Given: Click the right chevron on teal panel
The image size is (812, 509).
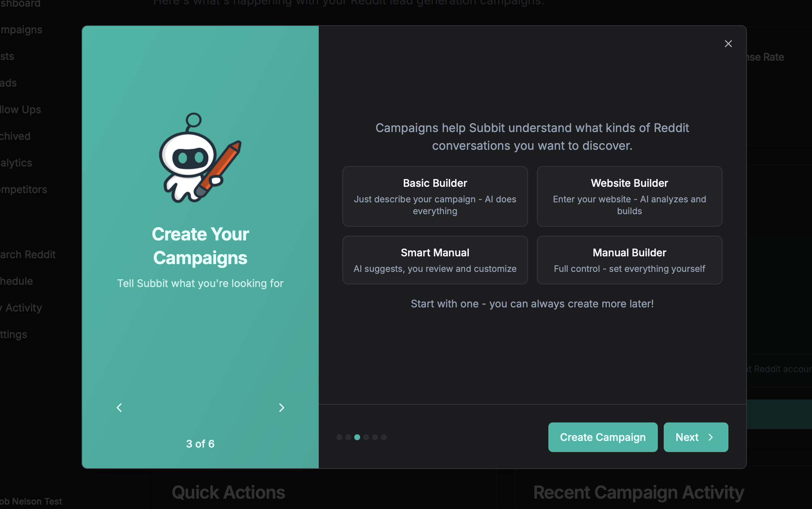Looking at the screenshot, I should click(281, 408).
